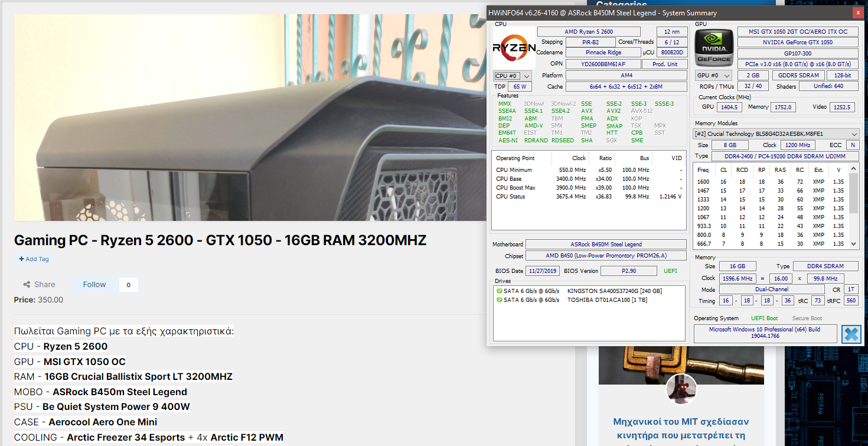The image size is (868, 446).
Task: Click the AMD Ryzen logo
Action: pos(514,47)
